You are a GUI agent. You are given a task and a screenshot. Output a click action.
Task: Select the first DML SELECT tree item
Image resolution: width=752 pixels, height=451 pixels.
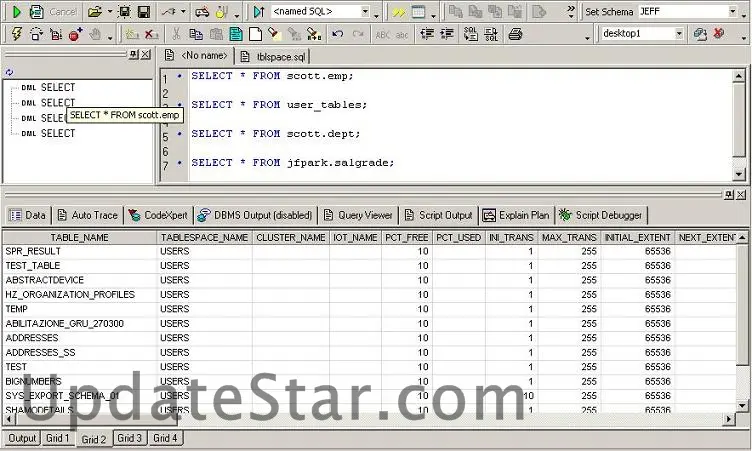(48, 87)
